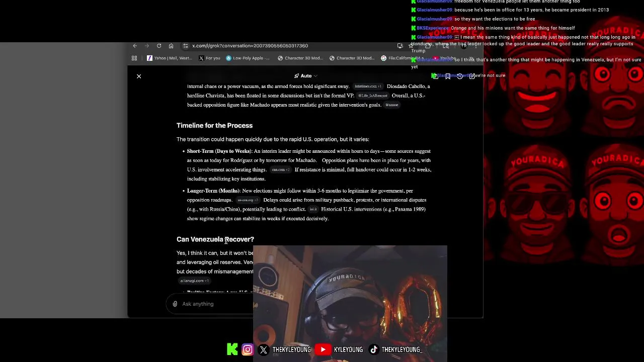
Task: Open the browser home page icon
Action: [171, 46]
